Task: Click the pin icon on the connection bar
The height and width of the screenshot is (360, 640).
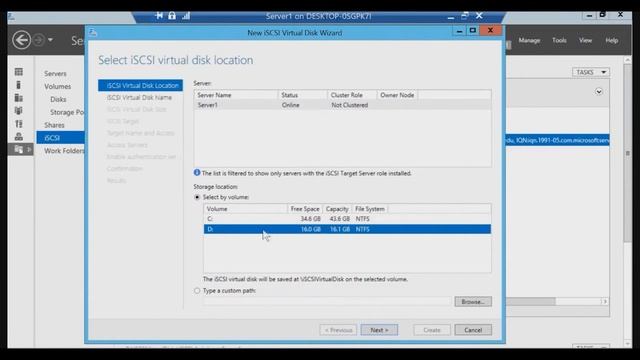Action: click(159, 16)
